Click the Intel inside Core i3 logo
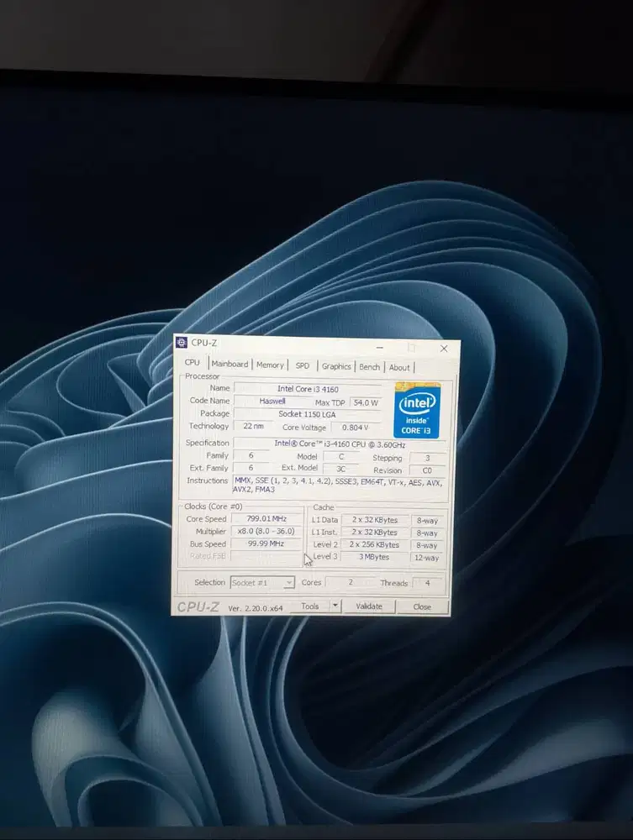Screen dimensions: 633x840 (x=417, y=411)
